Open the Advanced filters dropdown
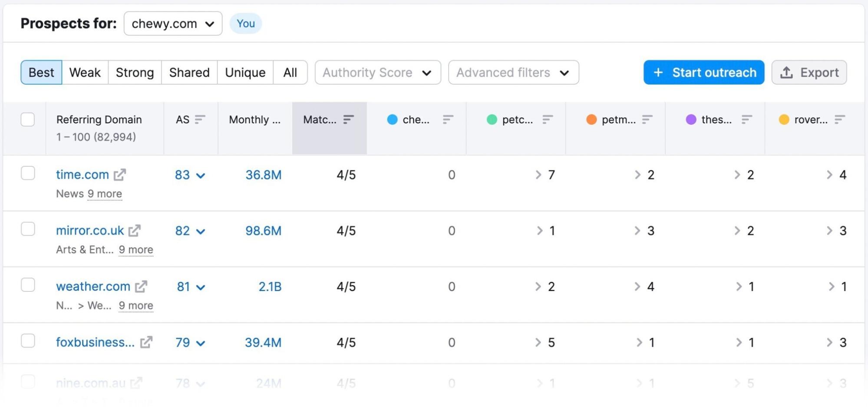The width and height of the screenshot is (868, 420). (x=513, y=72)
